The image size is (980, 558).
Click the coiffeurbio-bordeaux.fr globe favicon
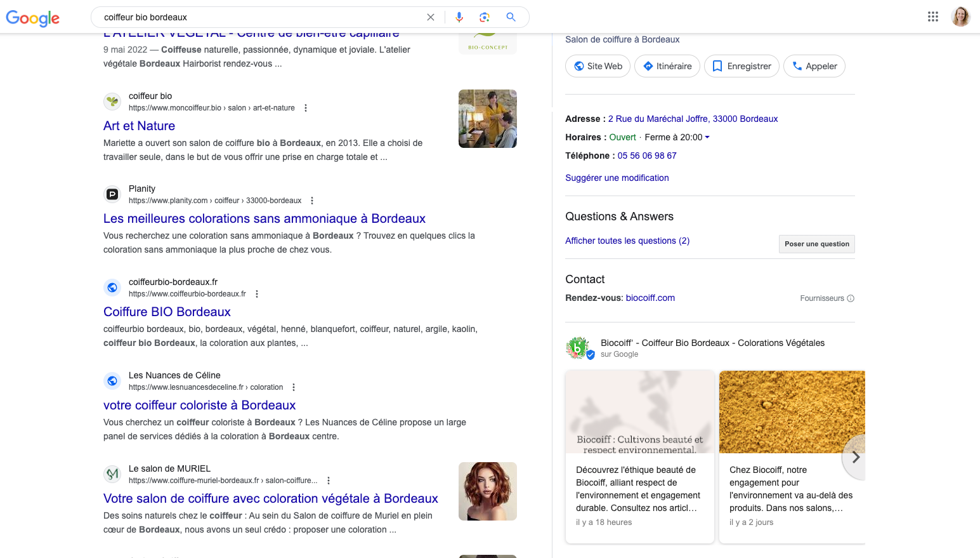[x=112, y=288]
